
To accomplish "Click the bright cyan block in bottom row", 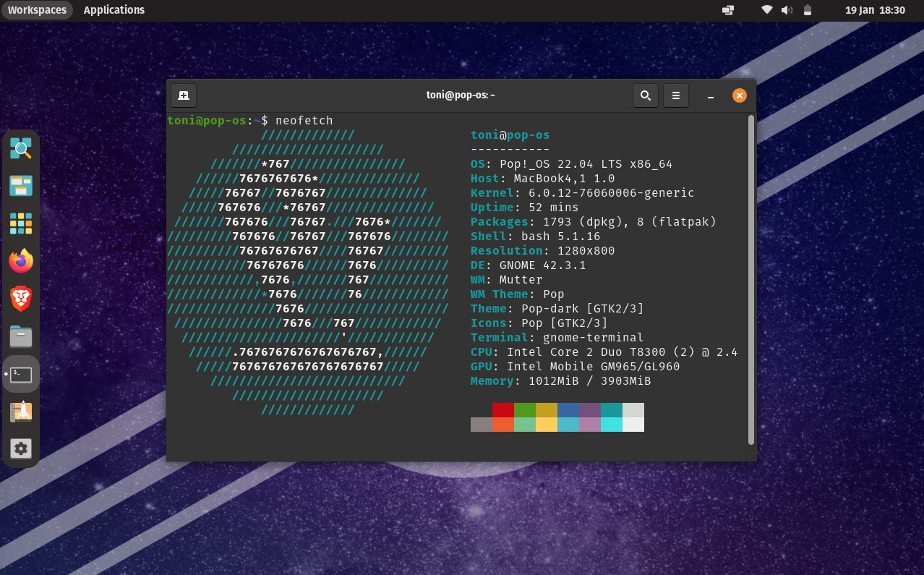I will pyautogui.click(x=612, y=425).
